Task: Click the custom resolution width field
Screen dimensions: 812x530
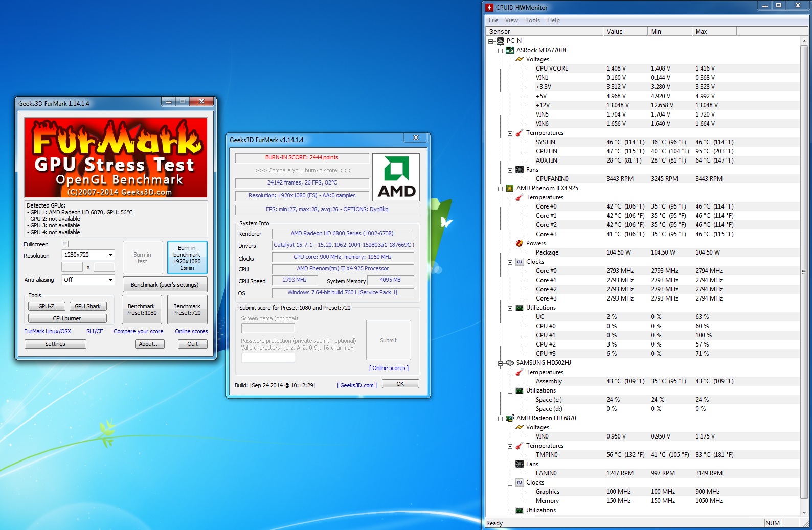Action: 72,267
